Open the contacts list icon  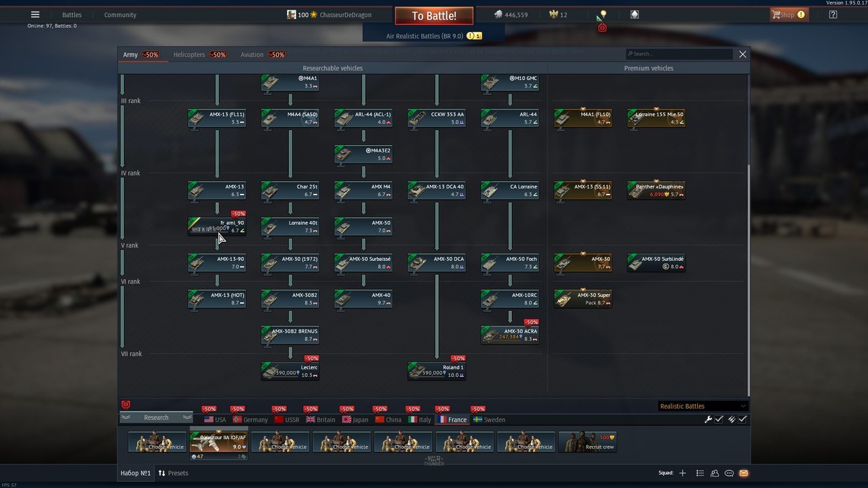(x=701, y=473)
